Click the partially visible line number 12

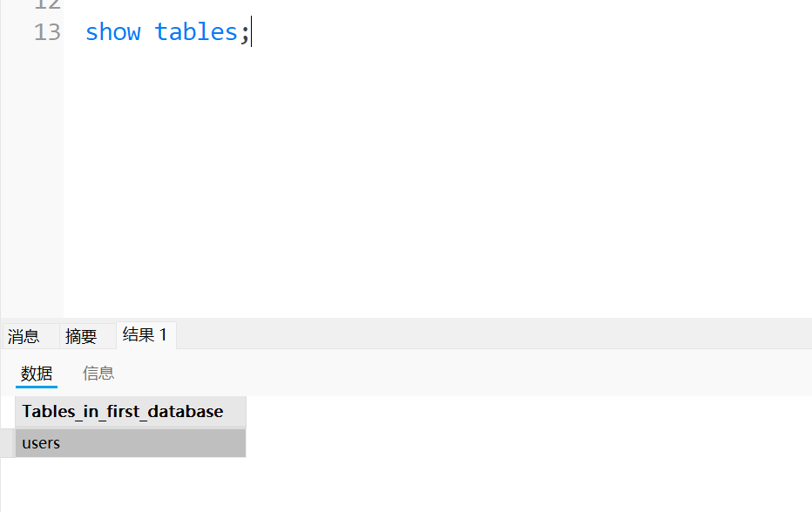(47, 4)
